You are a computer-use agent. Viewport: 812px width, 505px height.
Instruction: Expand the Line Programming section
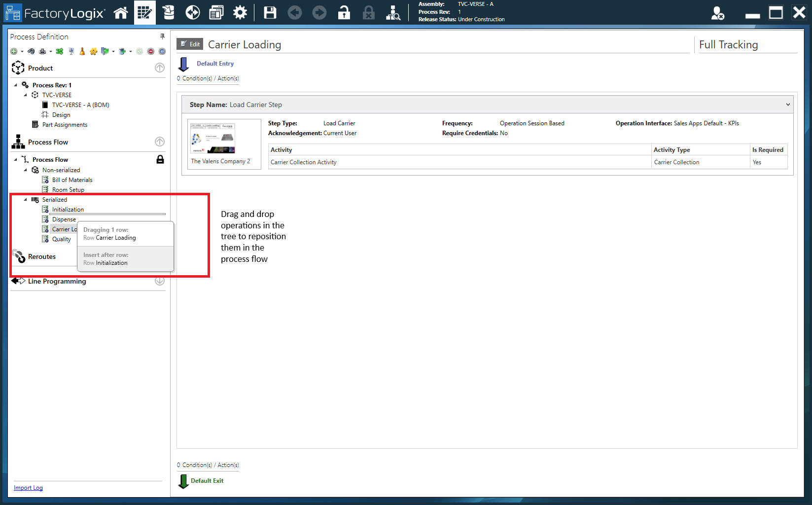tap(159, 281)
